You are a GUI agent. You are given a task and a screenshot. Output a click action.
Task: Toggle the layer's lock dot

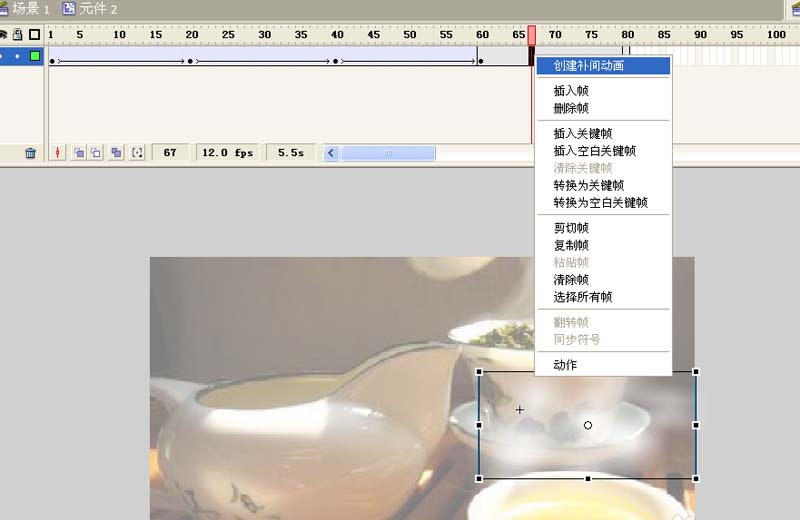(x=18, y=56)
